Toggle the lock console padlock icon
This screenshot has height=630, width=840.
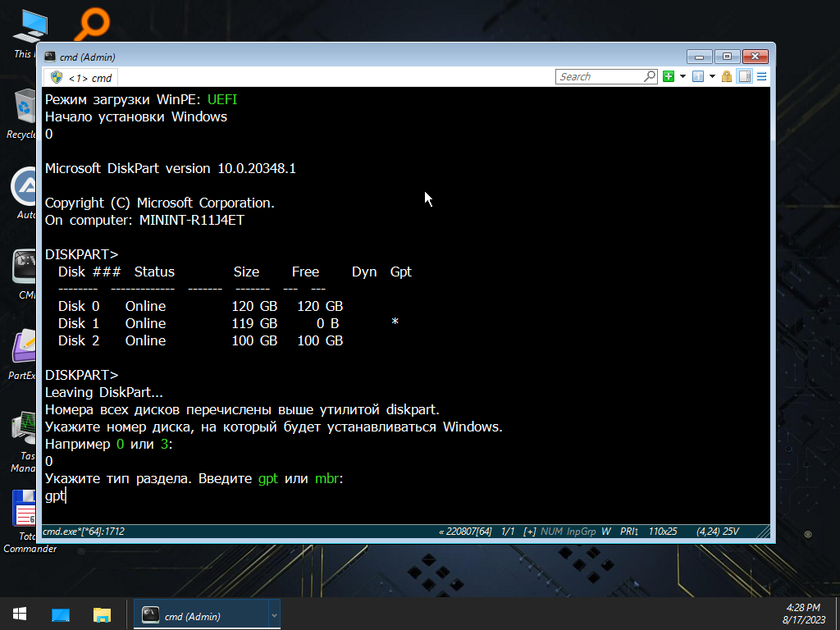[727, 76]
